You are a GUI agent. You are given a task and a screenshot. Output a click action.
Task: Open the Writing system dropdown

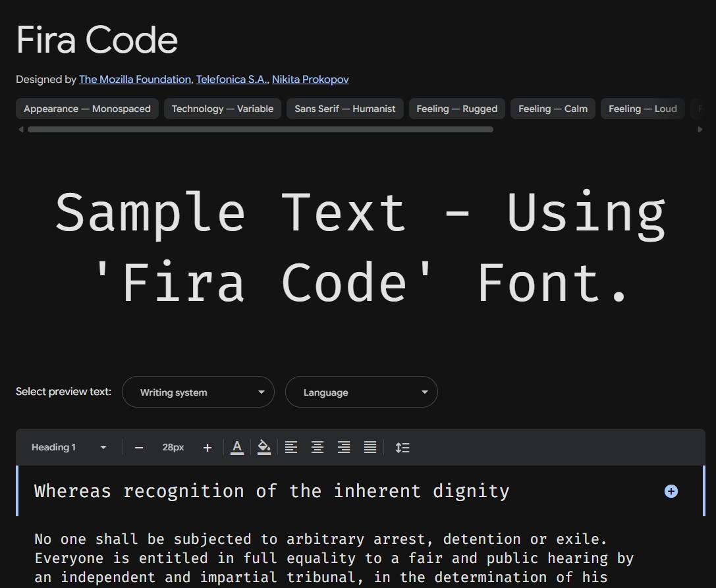198,392
